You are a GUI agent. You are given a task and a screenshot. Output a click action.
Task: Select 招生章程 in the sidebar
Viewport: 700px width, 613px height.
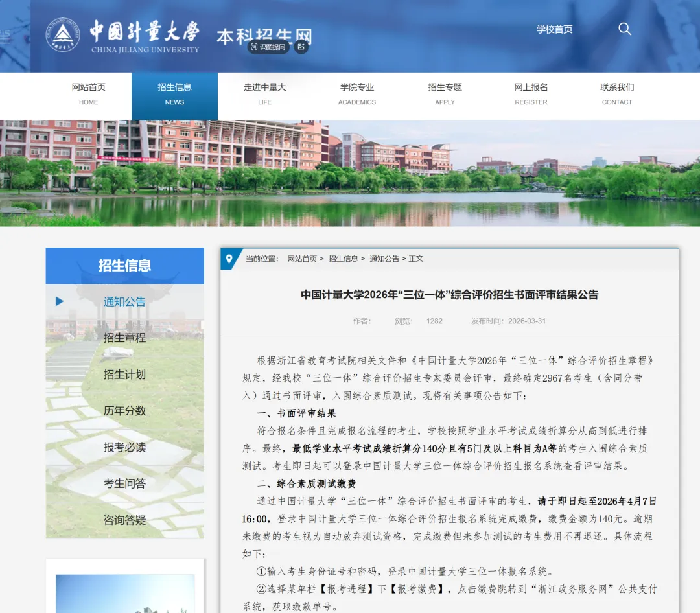pyautogui.click(x=124, y=338)
